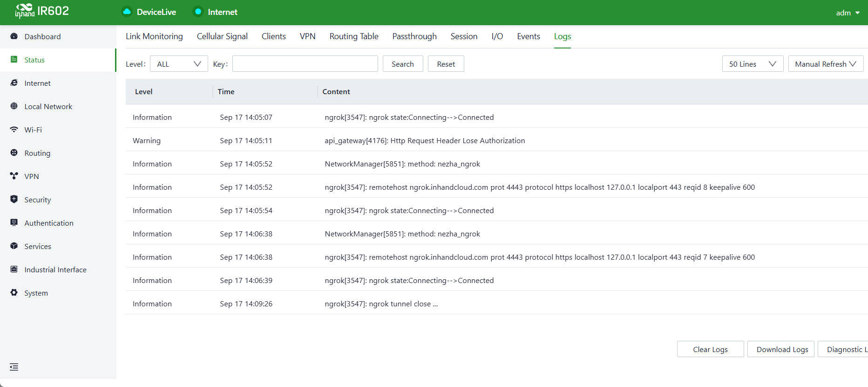This screenshot has width=868, height=387.
Task: Click the Internet sidebar icon
Action: [x=14, y=83]
